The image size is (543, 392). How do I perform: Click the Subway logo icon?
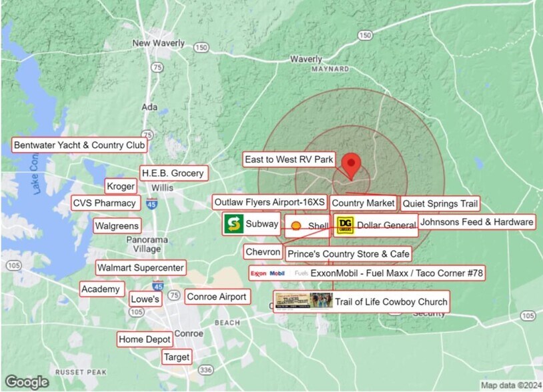point(233,224)
